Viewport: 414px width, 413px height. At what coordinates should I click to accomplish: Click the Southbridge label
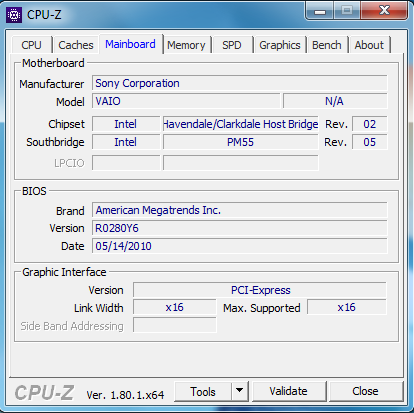55,142
